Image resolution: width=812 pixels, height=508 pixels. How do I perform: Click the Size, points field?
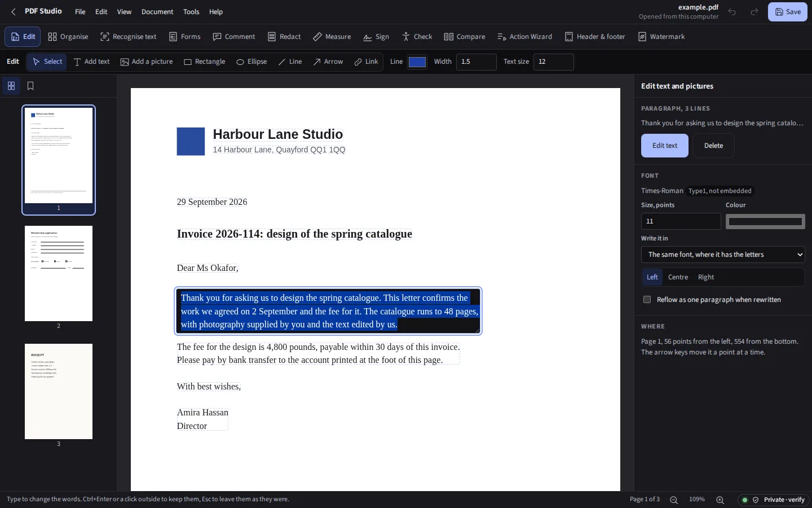point(681,221)
